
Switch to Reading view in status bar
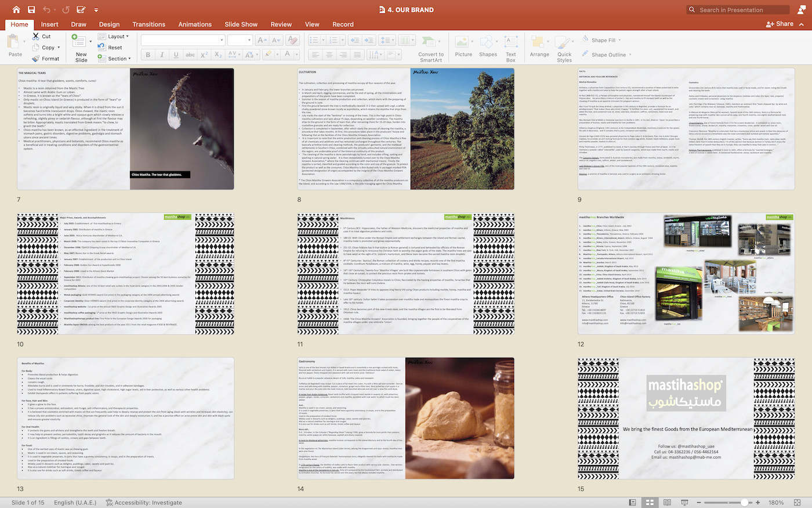tap(668, 502)
